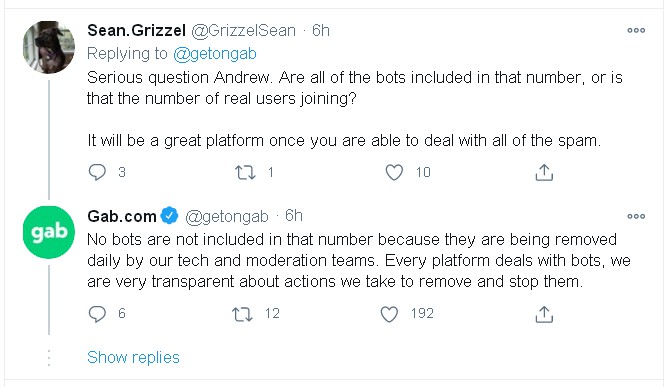Open the 6h timestamp on Sean's tweet
The image size is (668, 387).
pos(321,30)
